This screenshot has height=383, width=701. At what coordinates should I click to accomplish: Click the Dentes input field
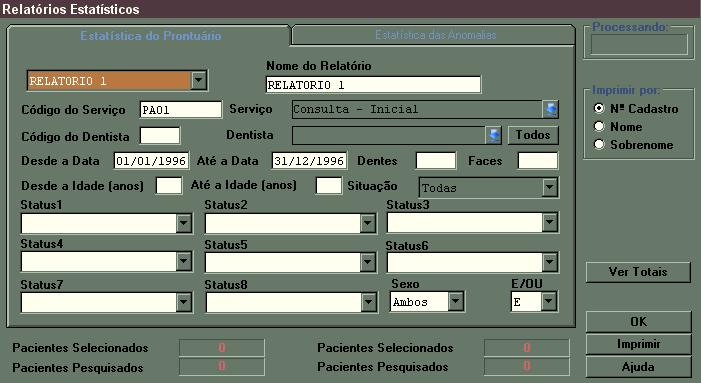click(436, 160)
